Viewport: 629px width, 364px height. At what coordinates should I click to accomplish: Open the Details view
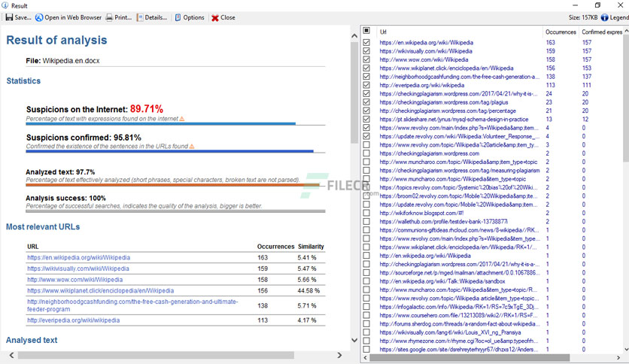pos(152,17)
